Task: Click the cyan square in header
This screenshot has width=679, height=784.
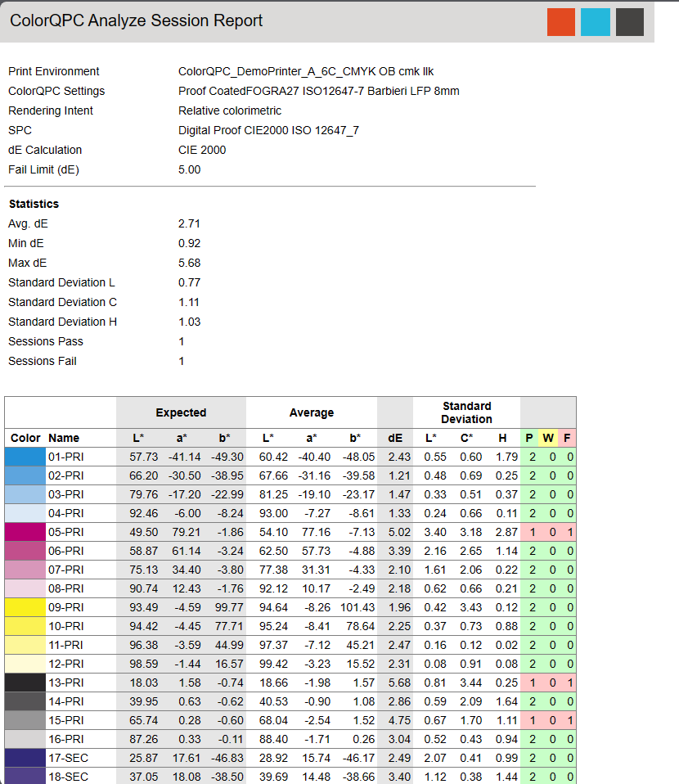Action: point(595,22)
